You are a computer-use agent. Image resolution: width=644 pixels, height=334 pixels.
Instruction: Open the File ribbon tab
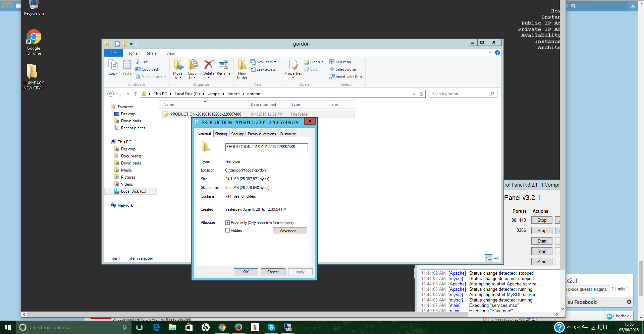[113, 53]
